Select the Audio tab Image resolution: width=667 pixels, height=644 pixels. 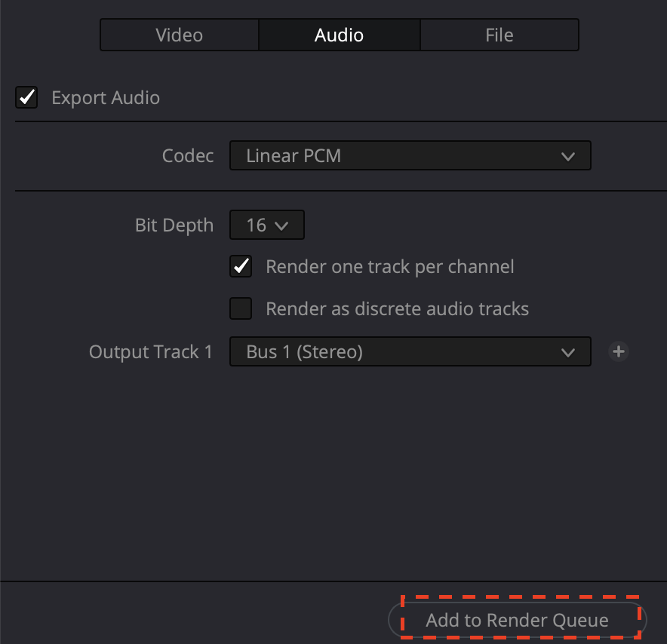339,35
